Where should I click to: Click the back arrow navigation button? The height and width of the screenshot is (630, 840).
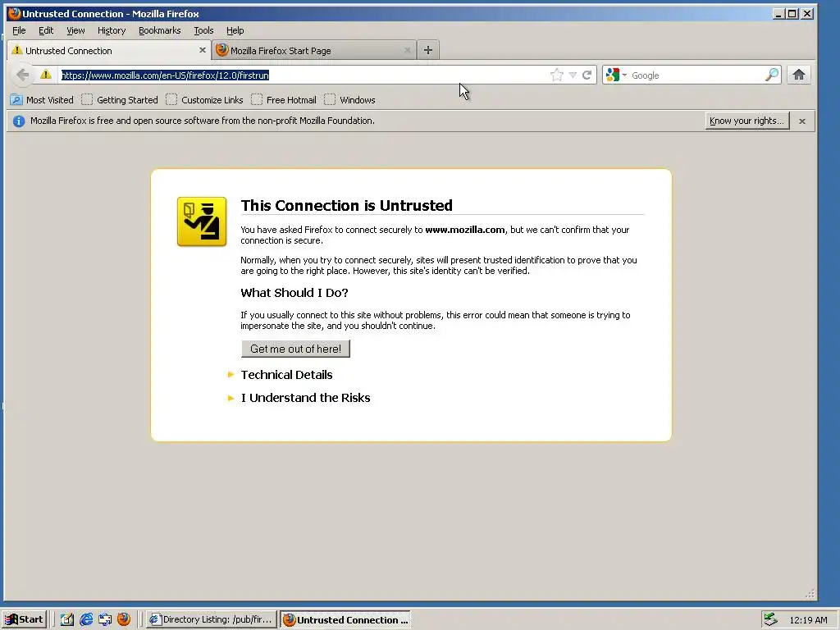22,75
